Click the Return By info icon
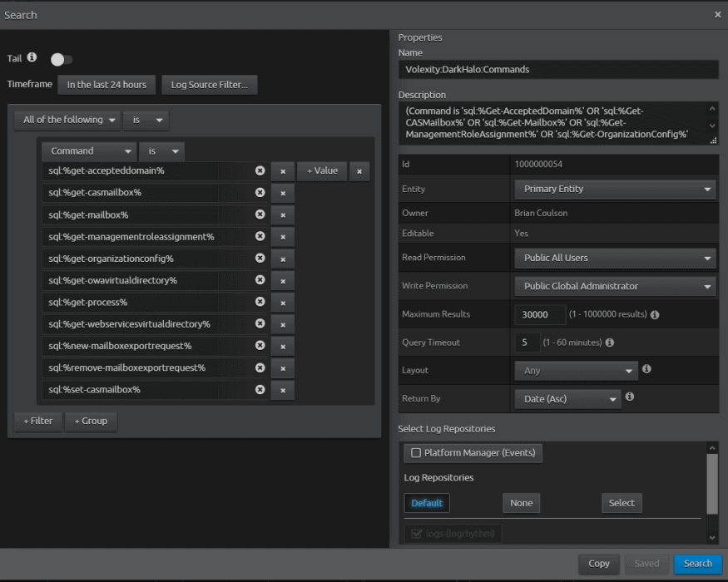 630,397
